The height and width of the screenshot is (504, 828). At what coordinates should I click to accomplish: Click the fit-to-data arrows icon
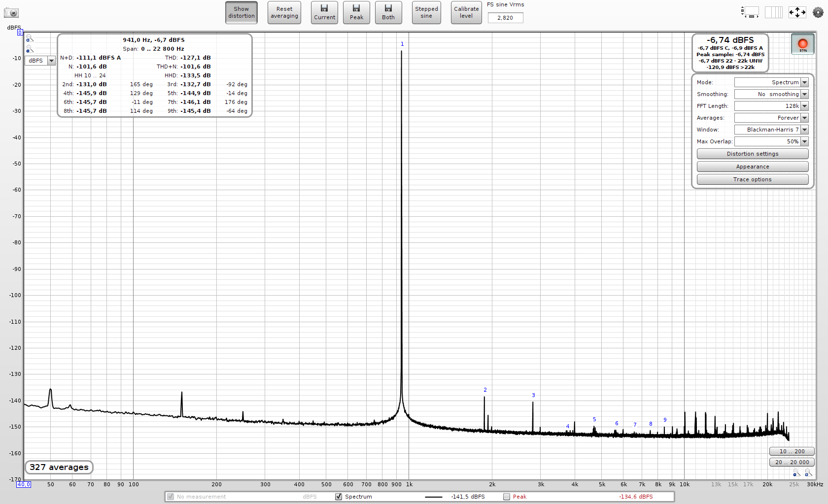pos(797,12)
